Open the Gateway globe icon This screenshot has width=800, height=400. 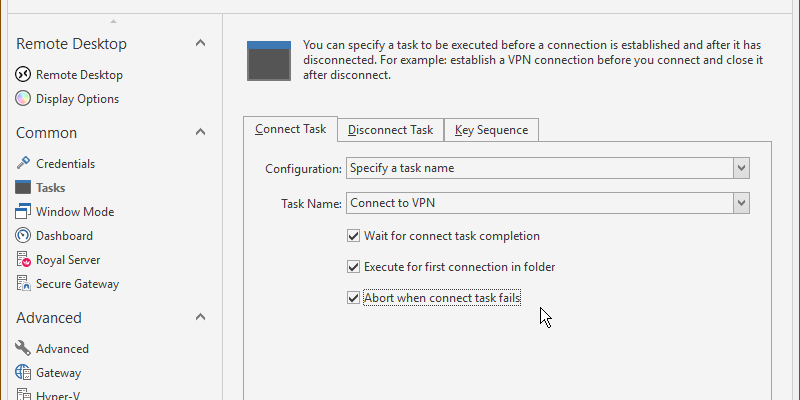point(24,373)
